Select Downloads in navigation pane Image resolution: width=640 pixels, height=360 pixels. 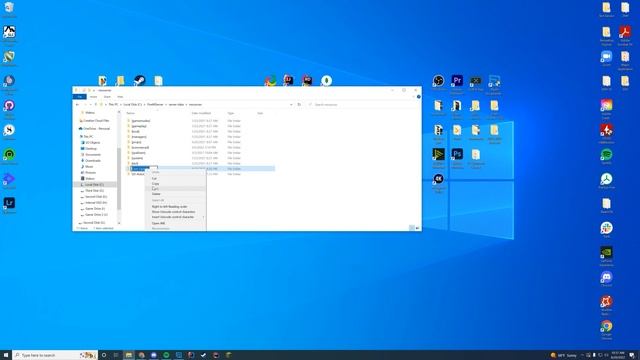click(91, 160)
